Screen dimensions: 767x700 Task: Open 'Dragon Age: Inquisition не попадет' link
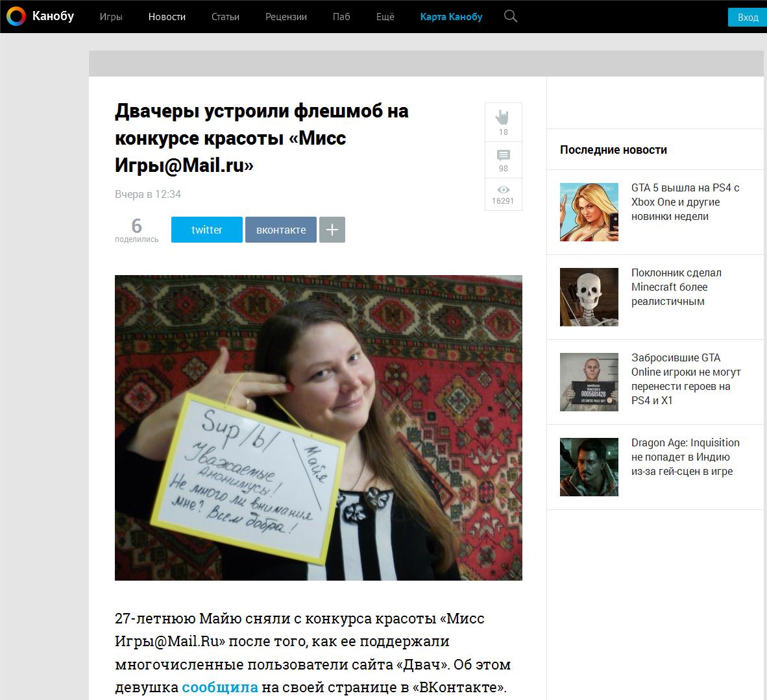[685, 457]
